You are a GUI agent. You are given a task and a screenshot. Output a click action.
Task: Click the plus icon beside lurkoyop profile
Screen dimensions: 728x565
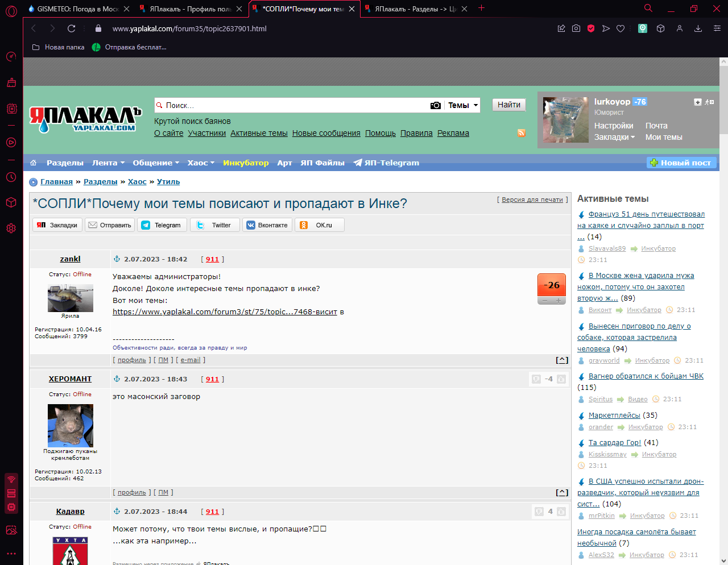pyautogui.click(x=698, y=102)
